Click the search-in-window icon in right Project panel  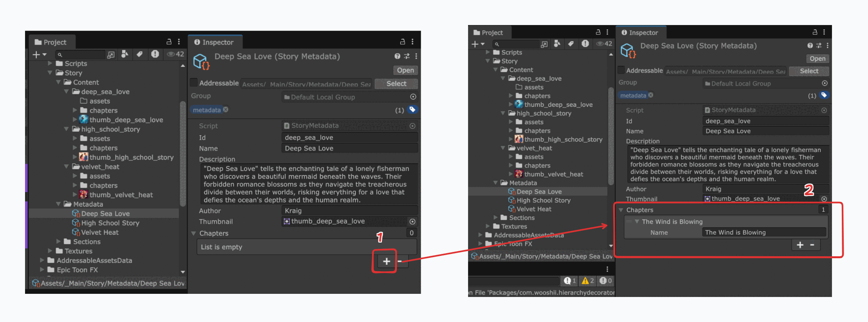click(544, 44)
